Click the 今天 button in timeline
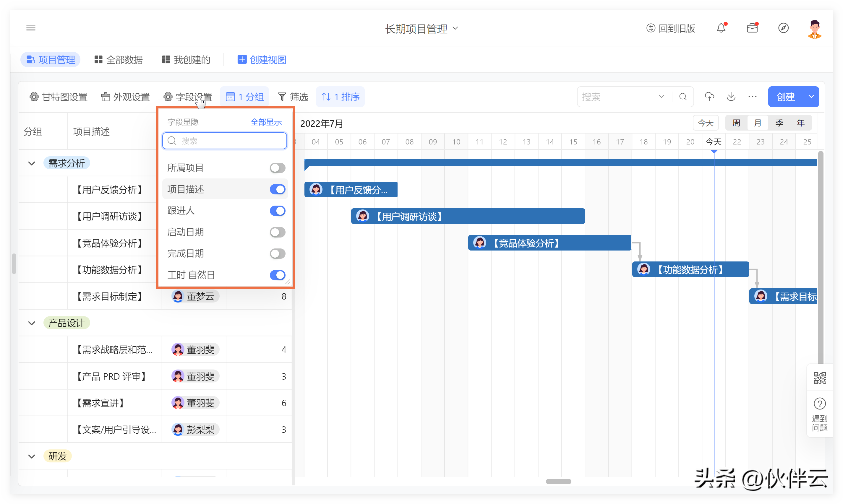Screen dimensions: 843x504 tap(705, 123)
